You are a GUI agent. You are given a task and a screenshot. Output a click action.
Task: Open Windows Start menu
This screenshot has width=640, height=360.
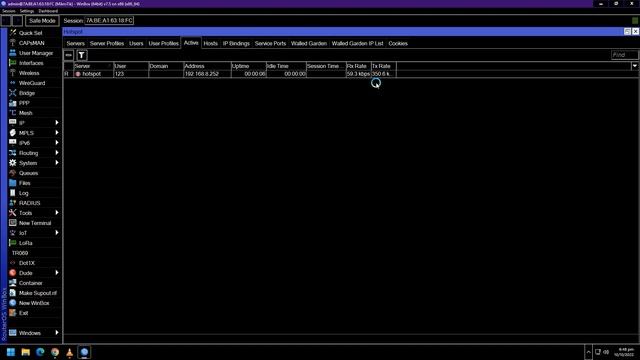(x=11, y=352)
